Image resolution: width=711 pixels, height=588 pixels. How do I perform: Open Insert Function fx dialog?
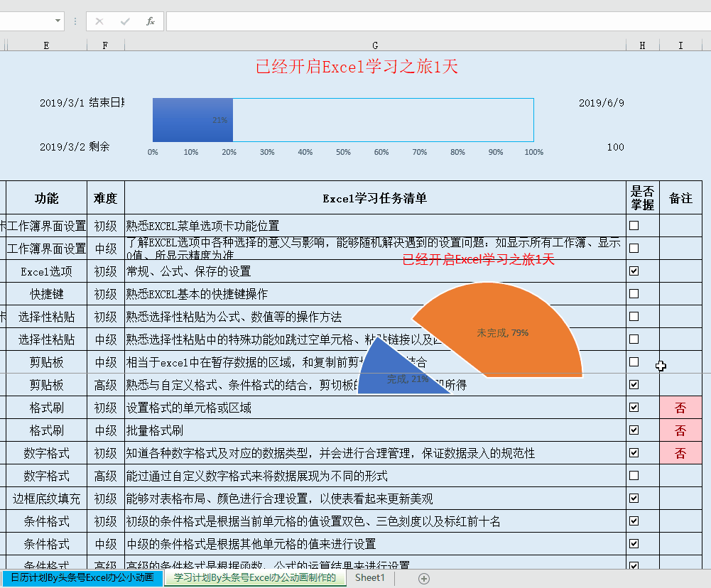(151, 21)
